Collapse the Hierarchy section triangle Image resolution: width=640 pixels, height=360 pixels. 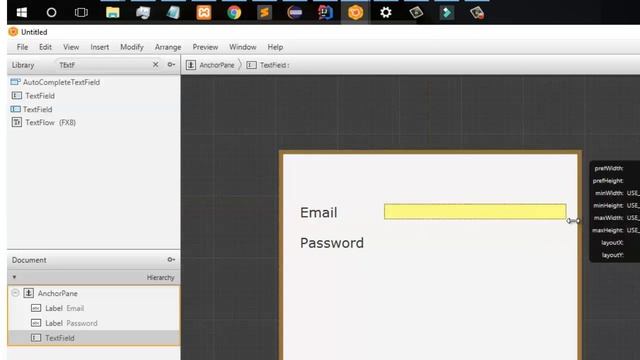pos(14,277)
